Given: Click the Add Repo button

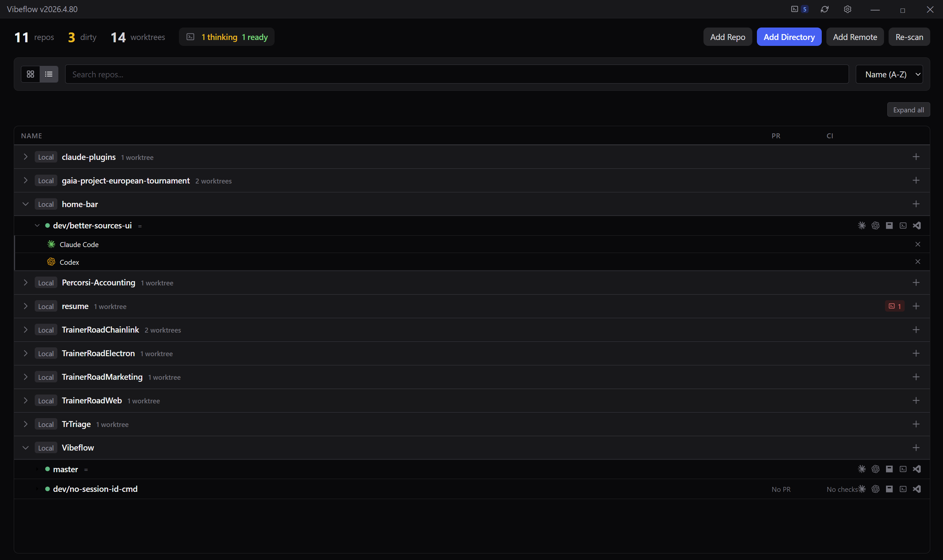Looking at the screenshot, I should 727,37.
